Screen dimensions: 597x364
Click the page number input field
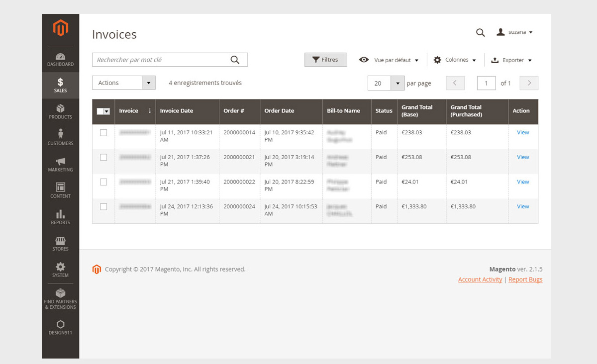point(486,83)
